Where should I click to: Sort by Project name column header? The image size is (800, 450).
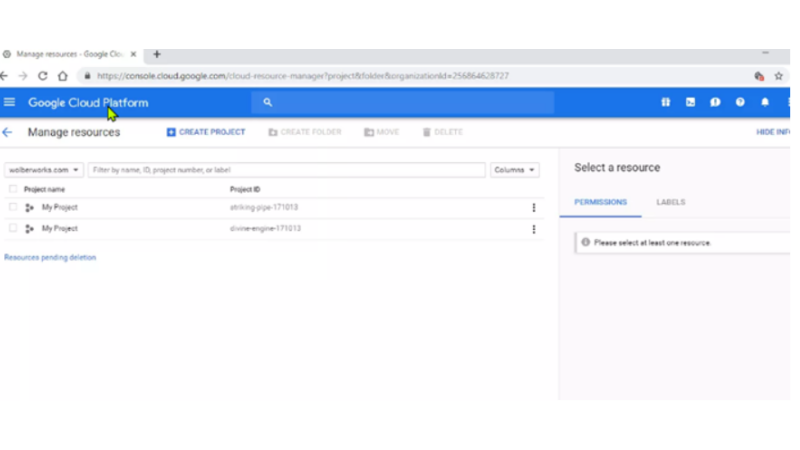pyautogui.click(x=44, y=190)
